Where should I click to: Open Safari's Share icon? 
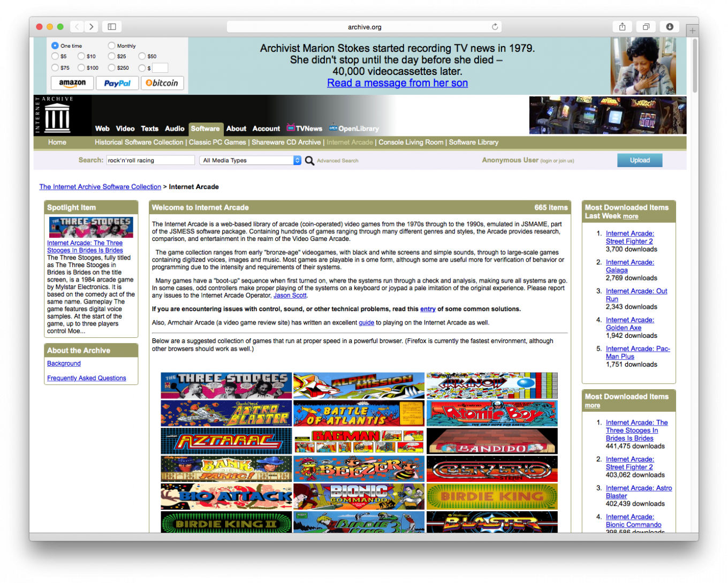click(622, 27)
